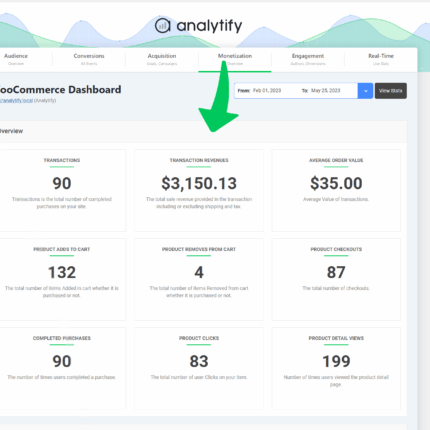The image size is (430, 430).
Task: Select the Transactions value 90
Action: click(x=62, y=183)
